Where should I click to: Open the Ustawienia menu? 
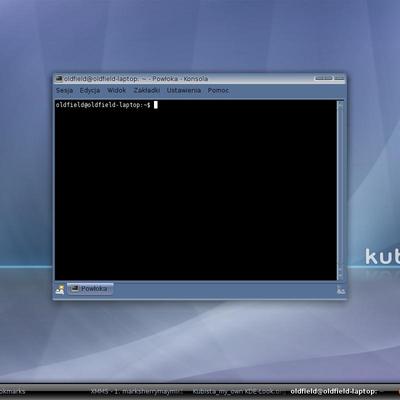click(x=184, y=90)
